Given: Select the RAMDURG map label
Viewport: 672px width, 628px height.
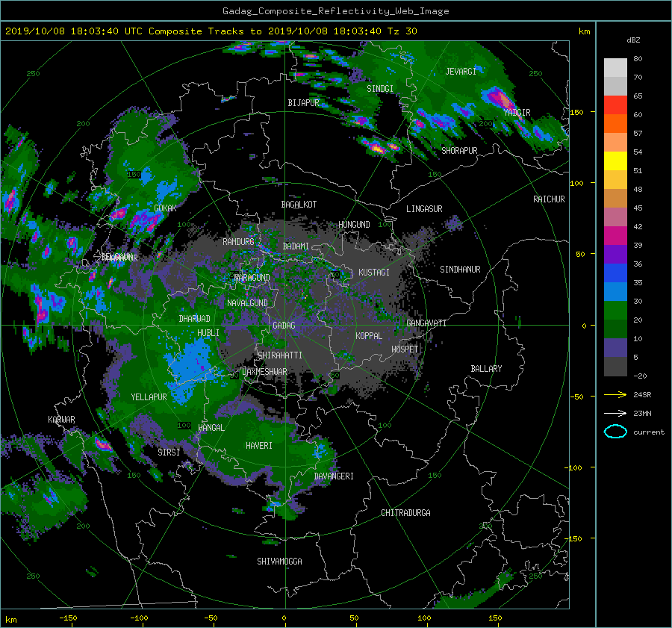Looking at the screenshot, I should coord(238,242).
